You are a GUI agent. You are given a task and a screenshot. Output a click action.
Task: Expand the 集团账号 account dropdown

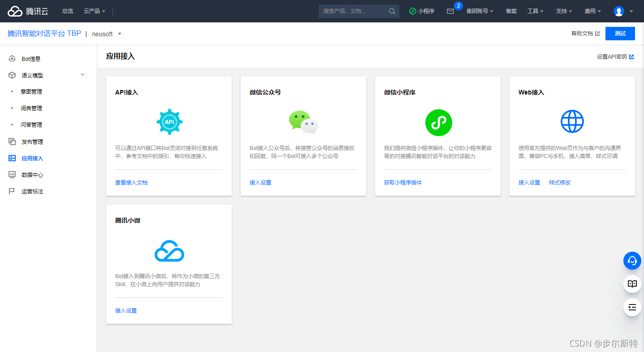pos(480,11)
